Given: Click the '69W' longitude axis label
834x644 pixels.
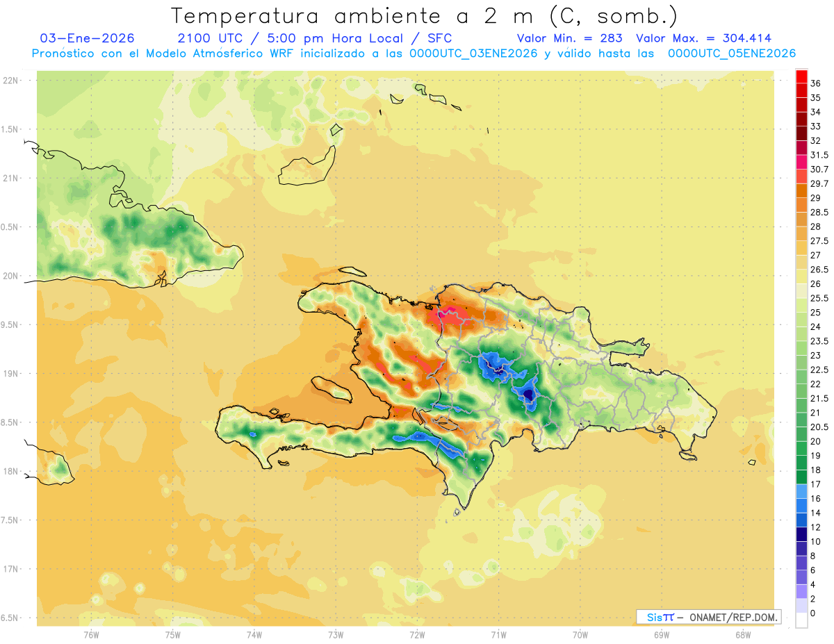Looking at the screenshot, I should tap(662, 634).
